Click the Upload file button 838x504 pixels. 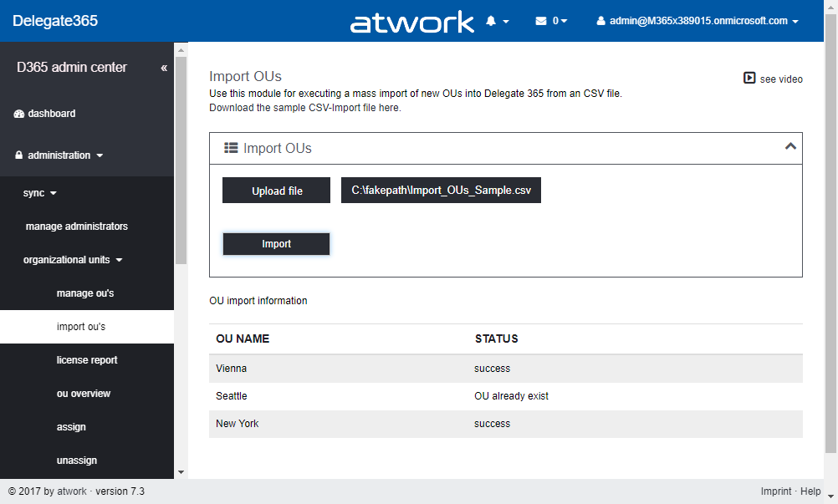tap(277, 191)
